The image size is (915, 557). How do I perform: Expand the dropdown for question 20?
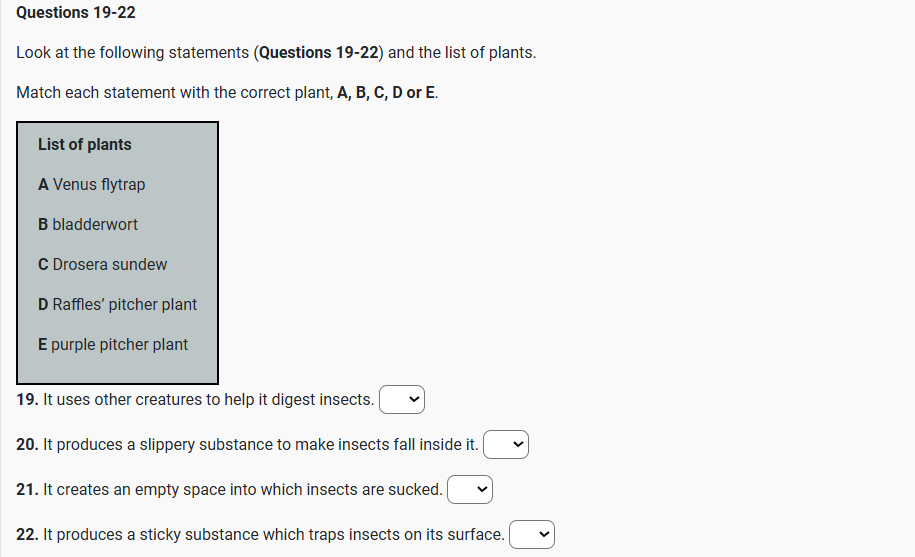click(x=506, y=445)
